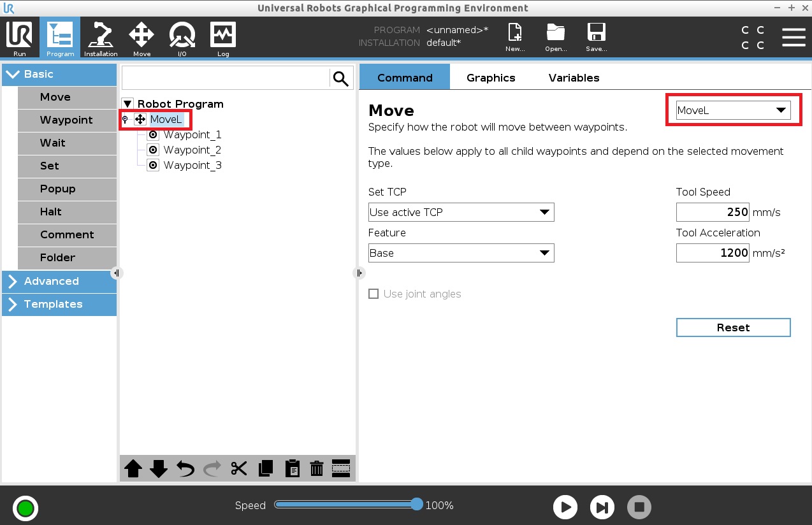Suppress the selected program node
812x525 pixels.
click(x=341, y=469)
